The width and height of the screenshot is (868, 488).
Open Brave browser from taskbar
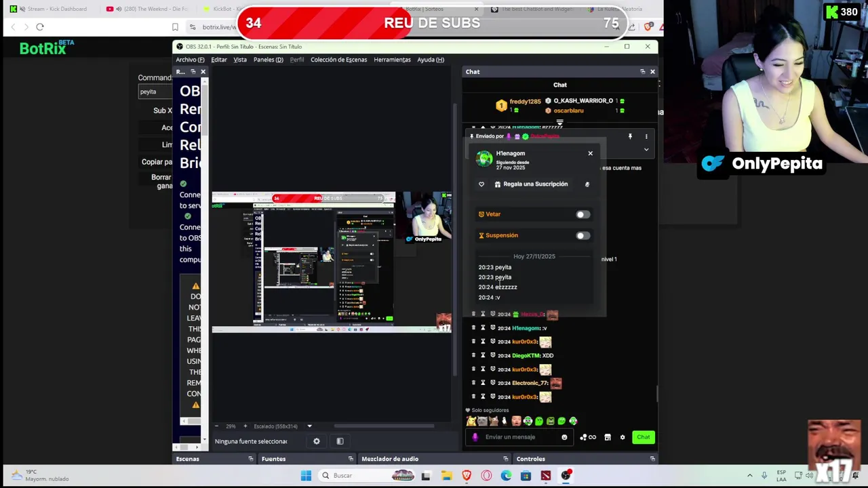tap(467, 476)
